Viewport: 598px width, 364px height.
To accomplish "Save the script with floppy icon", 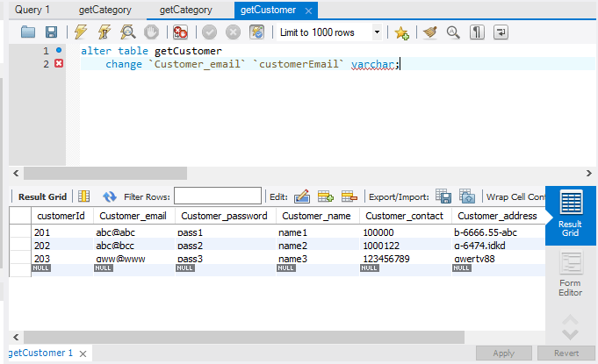I will coord(51,32).
